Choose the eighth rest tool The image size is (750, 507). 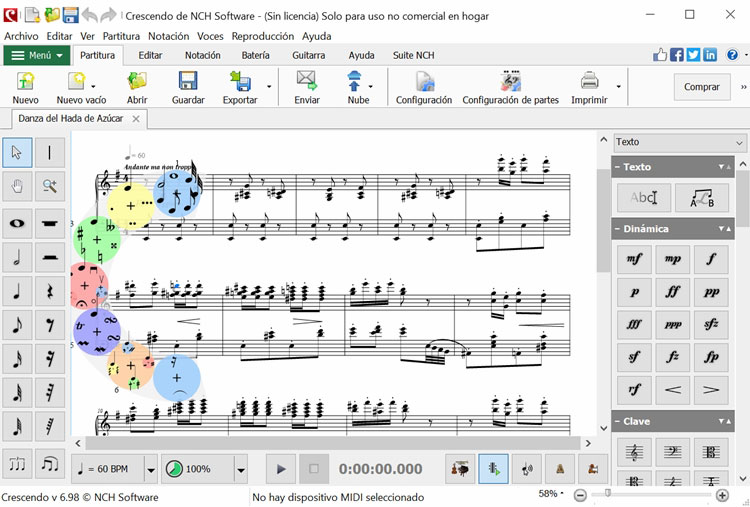coord(50,325)
